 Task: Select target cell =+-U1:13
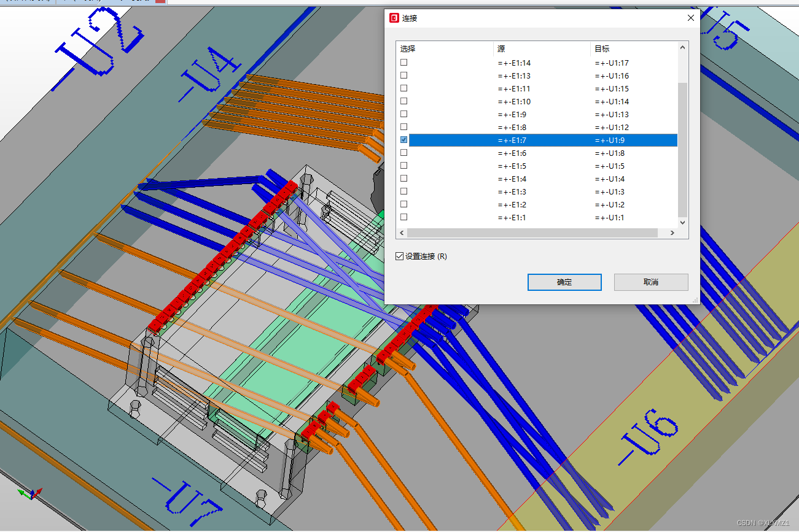coord(612,115)
